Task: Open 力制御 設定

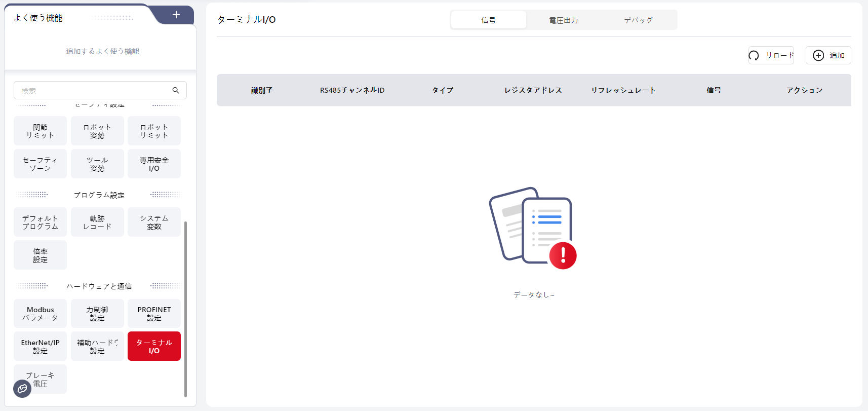Action: 97,314
